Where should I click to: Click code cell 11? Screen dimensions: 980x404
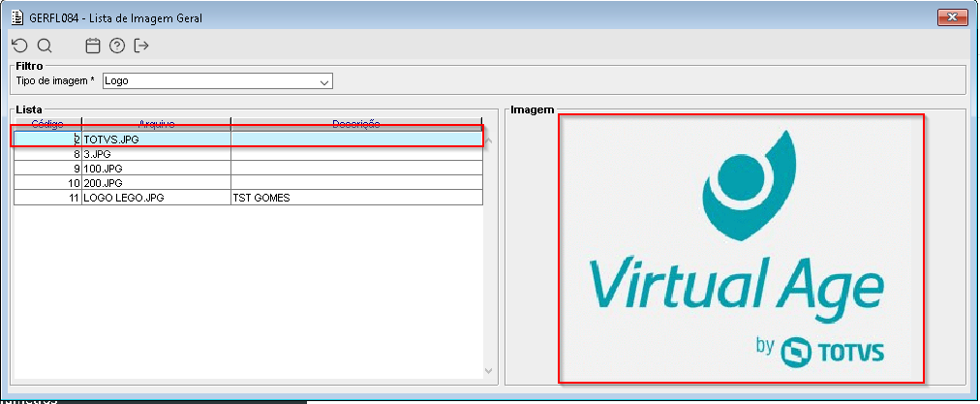pos(48,198)
